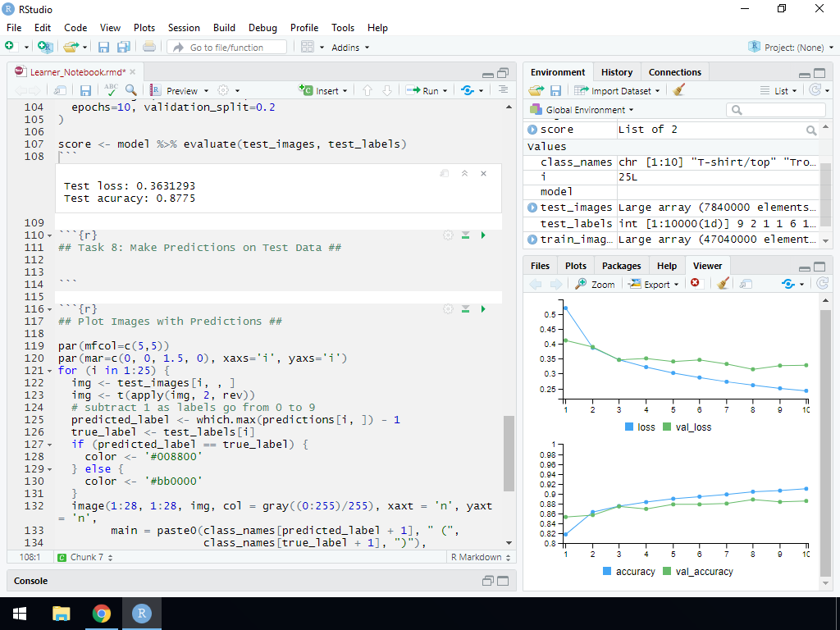
Task: Click the Save all documents icon
Action: point(124,47)
